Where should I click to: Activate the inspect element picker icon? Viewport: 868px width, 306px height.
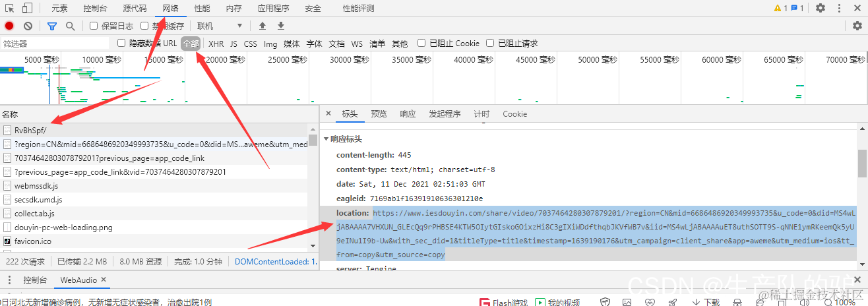(10, 9)
